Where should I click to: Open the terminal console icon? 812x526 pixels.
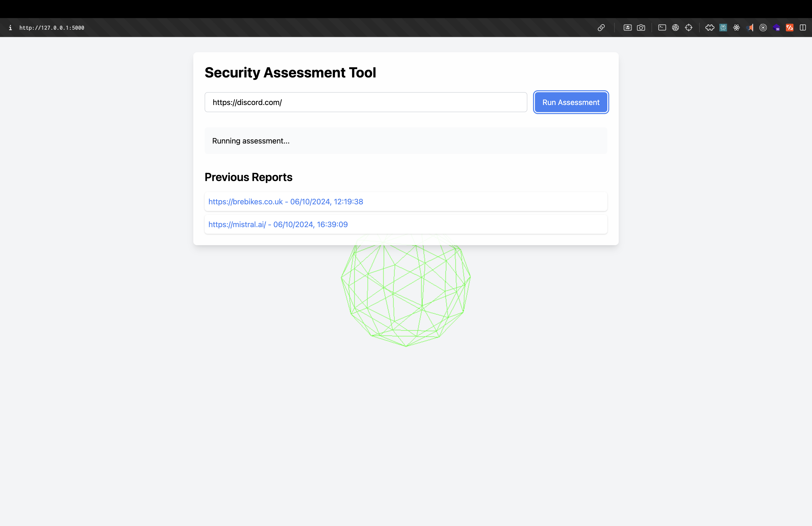coord(662,28)
